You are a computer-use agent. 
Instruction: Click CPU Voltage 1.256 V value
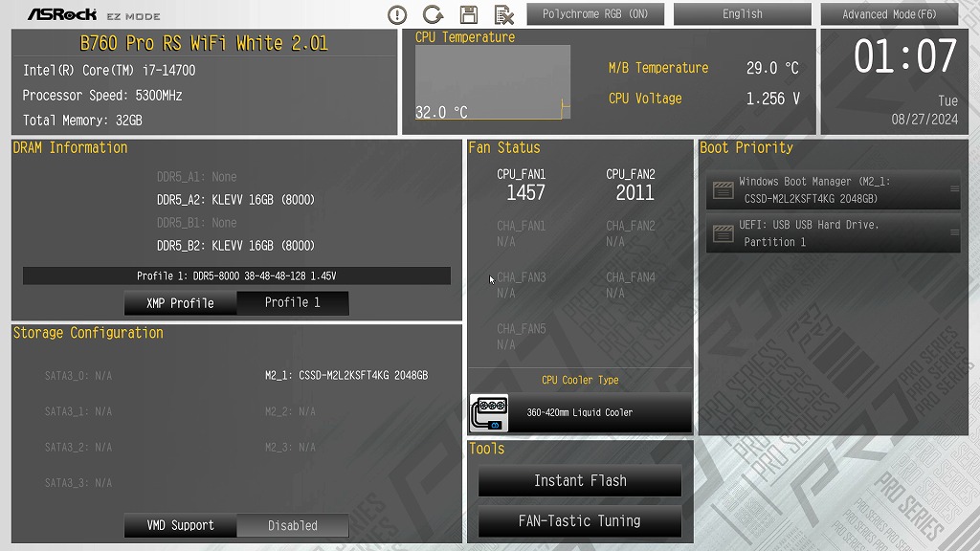(772, 99)
